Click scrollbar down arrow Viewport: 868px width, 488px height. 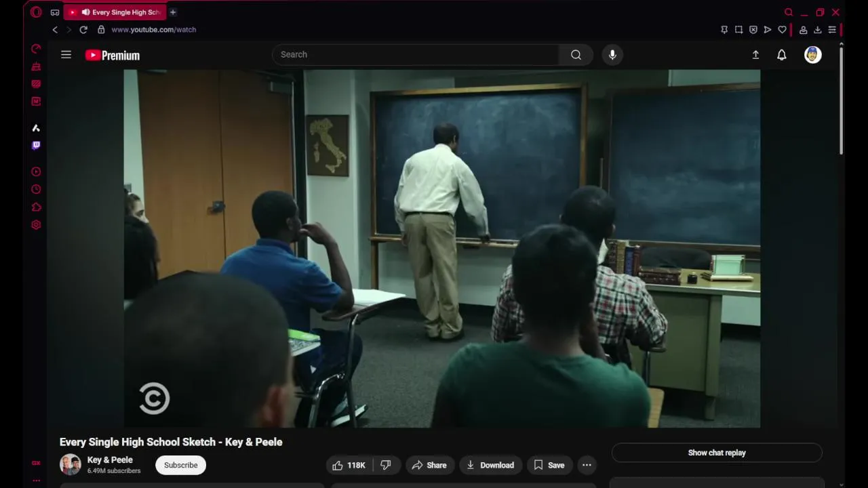[x=841, y=484]
